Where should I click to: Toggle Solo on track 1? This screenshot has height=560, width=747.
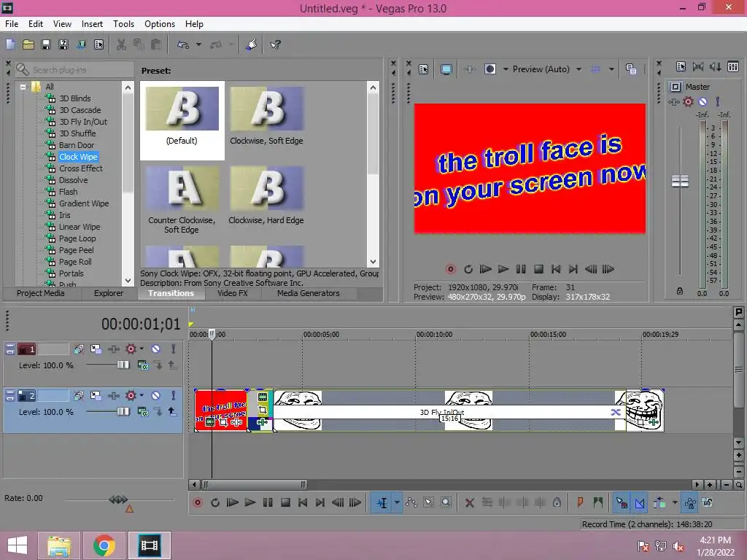(174, 349)
